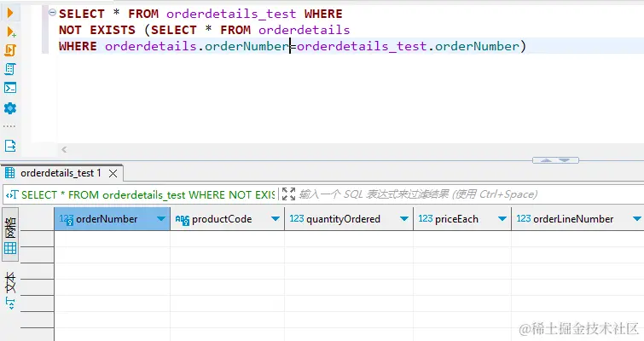Click the orderNumber data type icon
Viewport: 644px width, 341px height.
coord(67,220)
